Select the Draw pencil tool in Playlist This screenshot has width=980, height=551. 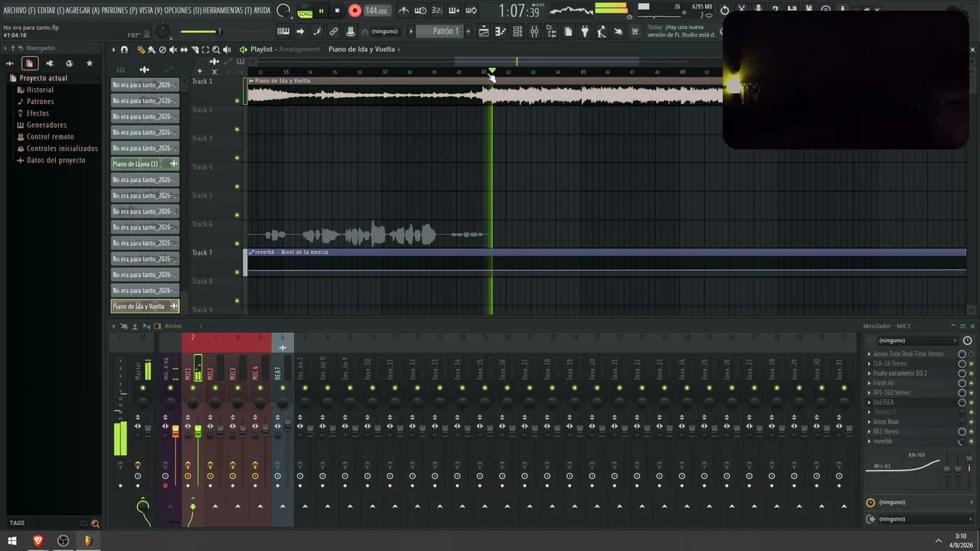[x=141, y=50]
